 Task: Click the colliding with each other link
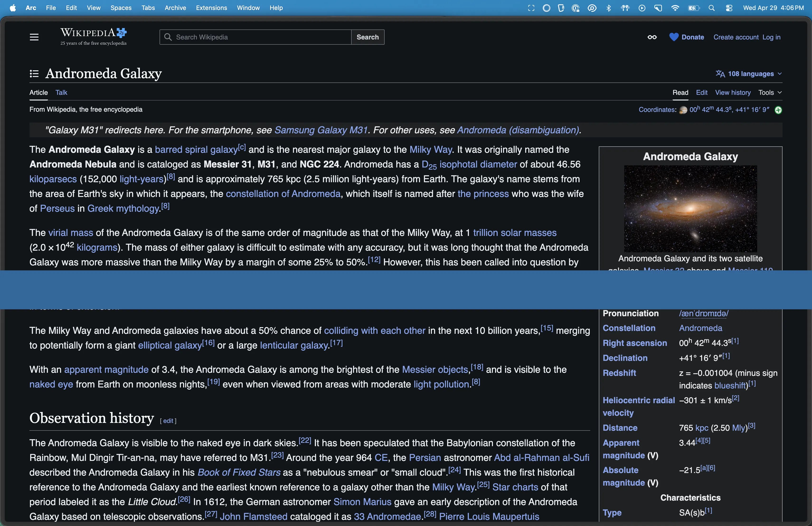tap(375, 330)
